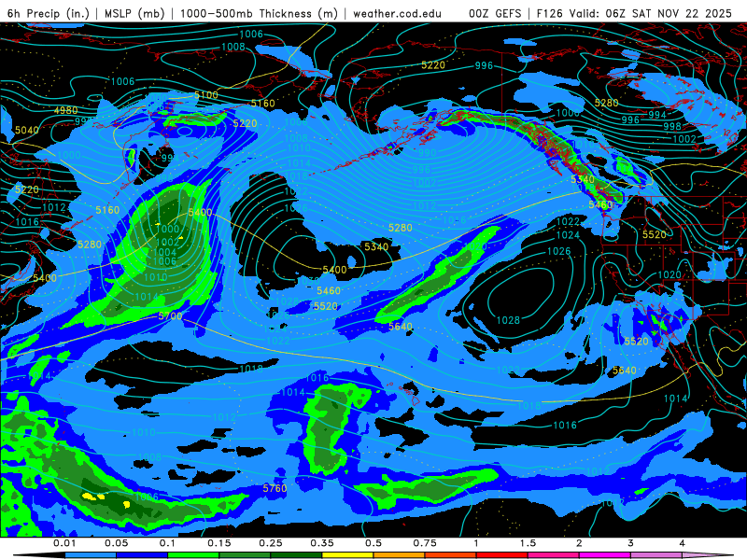Pick the lavender 3–4 legend swatch

tap(656, 555)
